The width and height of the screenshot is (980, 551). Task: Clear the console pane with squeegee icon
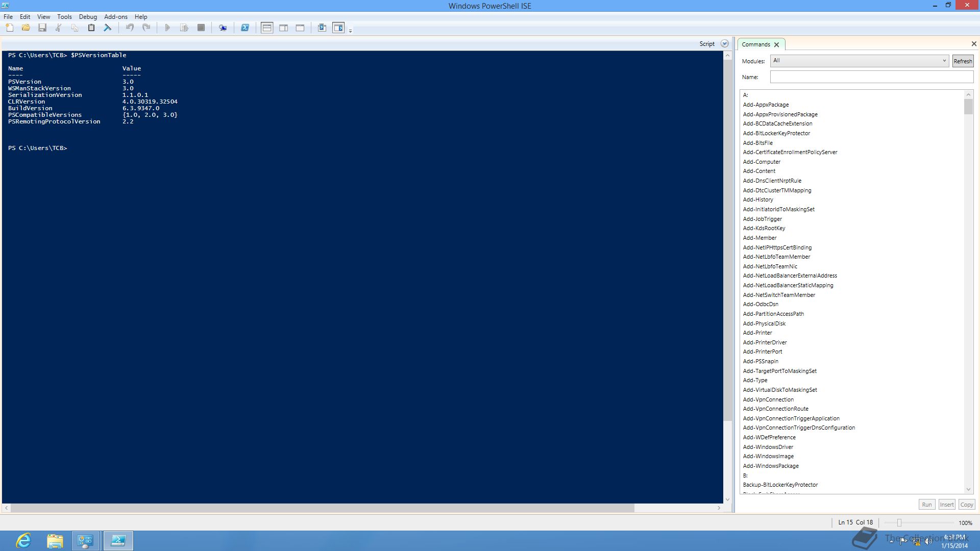[108, 28]
